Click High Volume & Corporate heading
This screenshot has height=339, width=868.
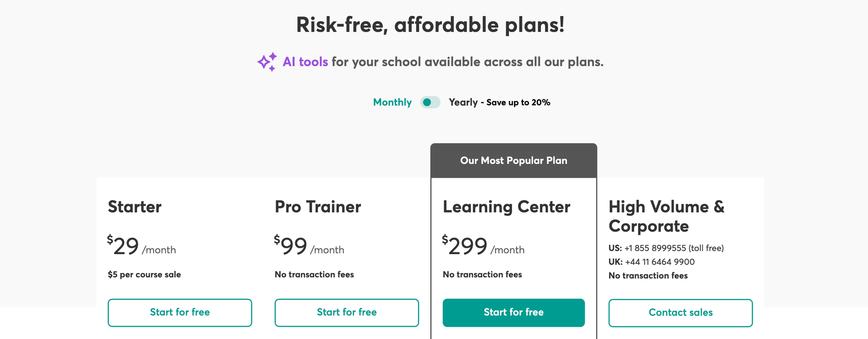(667, 216)
